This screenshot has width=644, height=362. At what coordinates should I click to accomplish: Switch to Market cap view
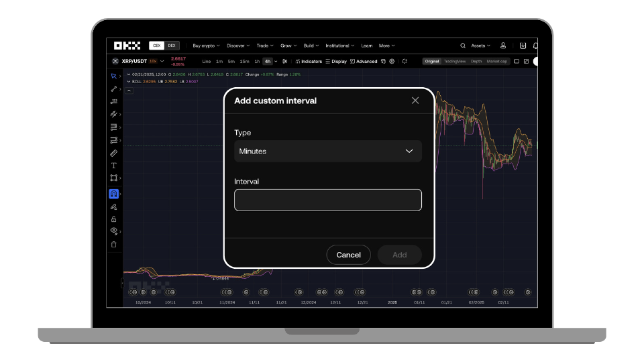point(497,61)
